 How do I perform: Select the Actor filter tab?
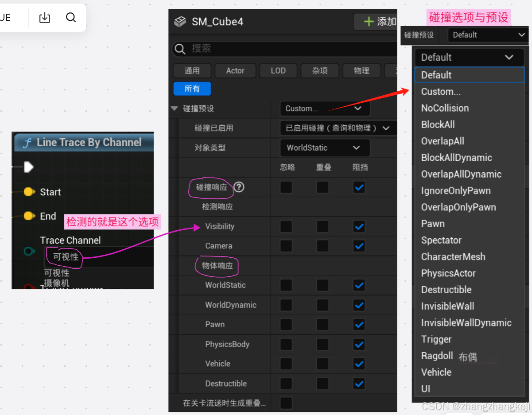235,71
